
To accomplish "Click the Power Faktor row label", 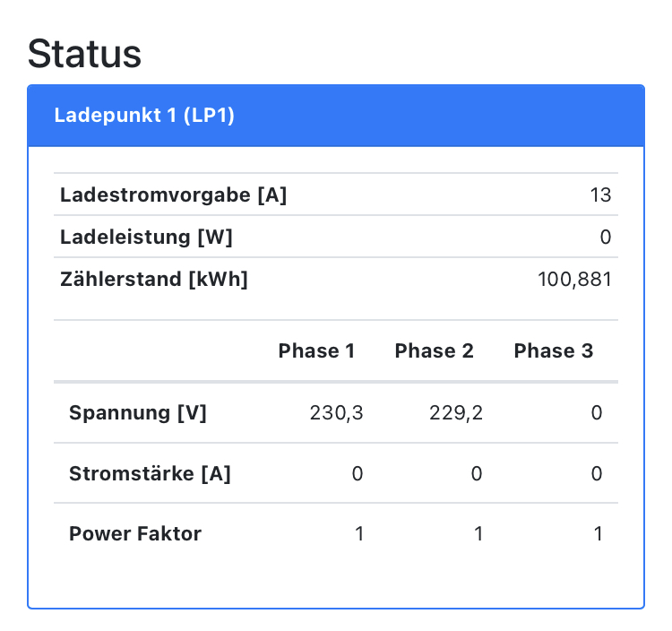I will tap(135, 534).
